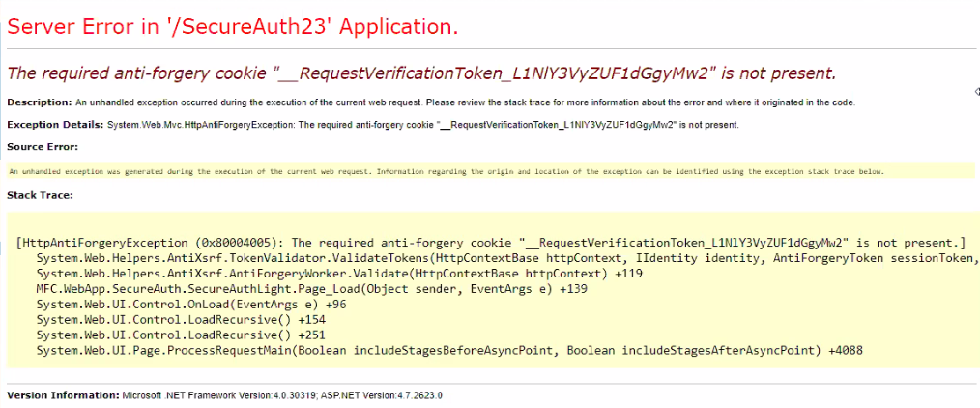Click the 'Exception Details:' label
Screen dimensions: 980x408
coord(55,125)
